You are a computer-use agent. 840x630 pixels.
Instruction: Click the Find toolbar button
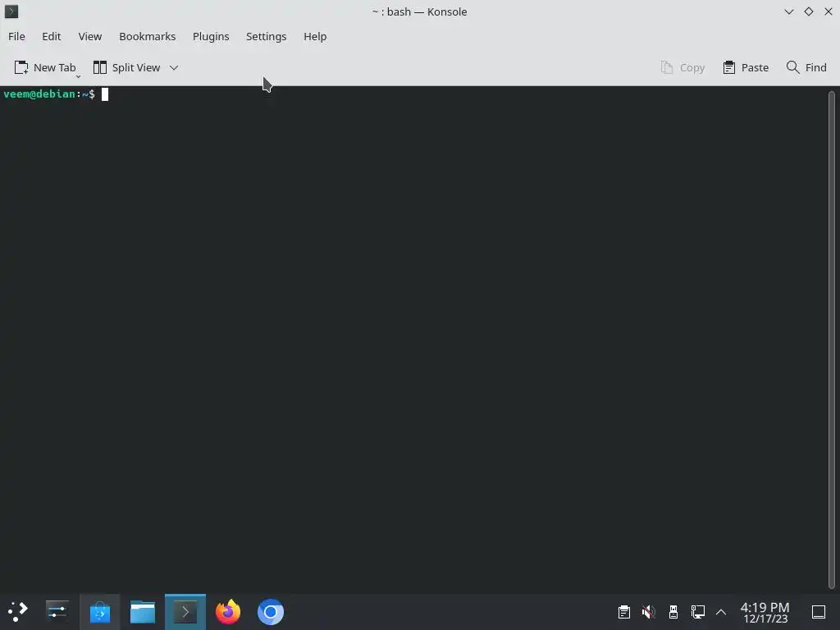click(x=806, y=67)
